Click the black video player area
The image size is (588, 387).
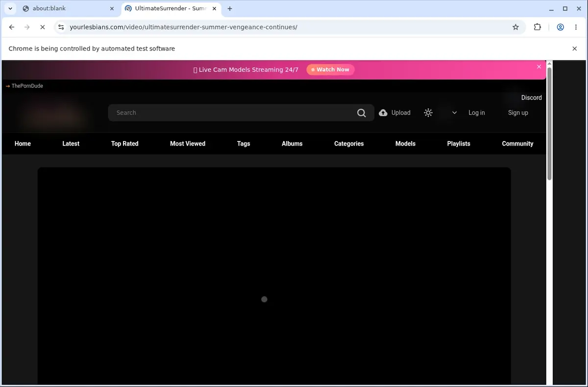coord(274,276)
